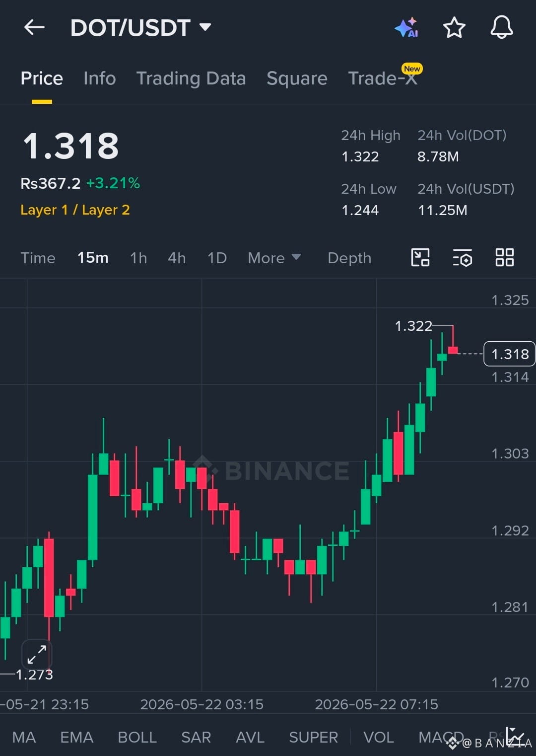Viewport: 536px width, 756px height.
Task: Tap the 1.303 price axis label
Action: click(x=510, y=454)
